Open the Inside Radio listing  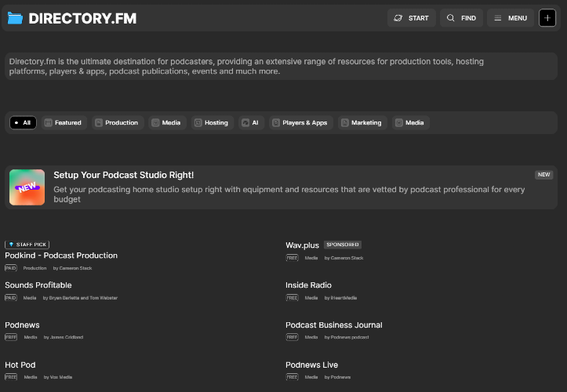pos(308,285)
